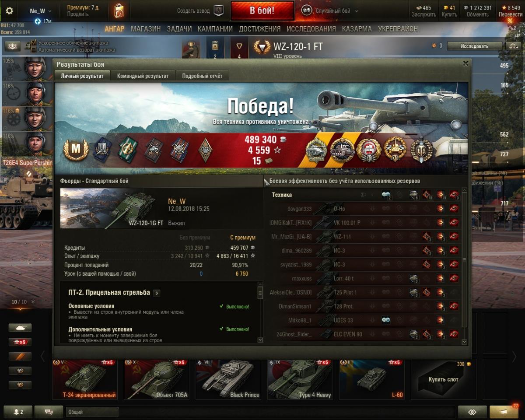The height and width of the screenshot is (420, 525).
Task: Select the x5 bonus tank filter
Action: (20, 342)
